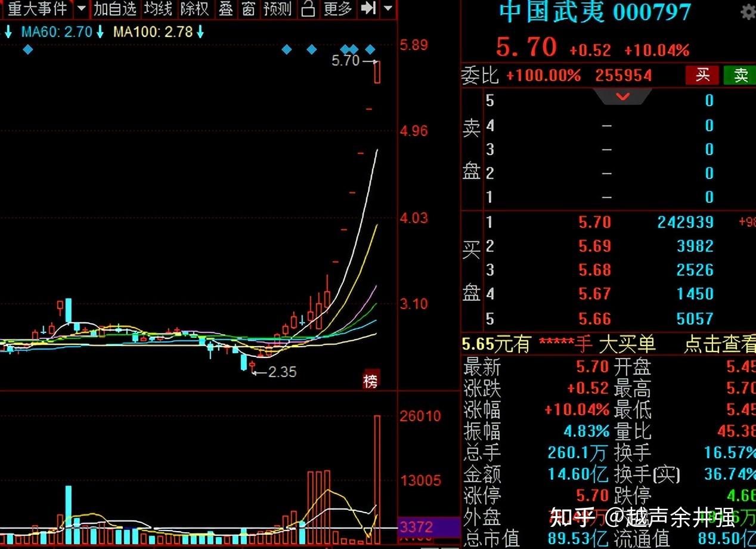Select the 重大事件 major events tab
Viewport: 756px width, 549px height.
click(37, 8)
